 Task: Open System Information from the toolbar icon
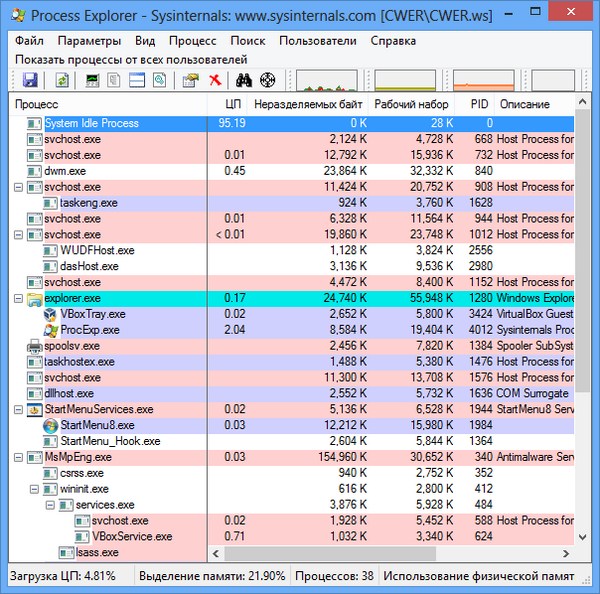click(x=93, y=81)
